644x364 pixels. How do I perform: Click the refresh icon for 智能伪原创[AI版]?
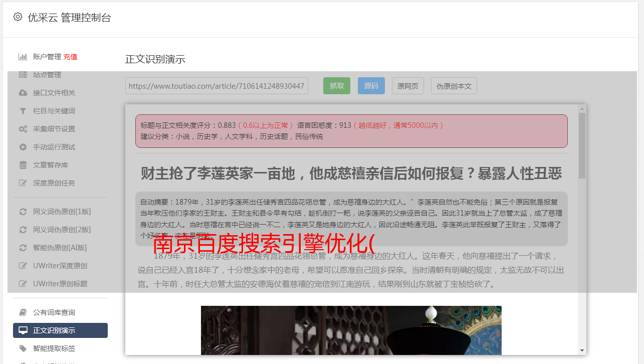pyautogui.click(x=23, y=248)
